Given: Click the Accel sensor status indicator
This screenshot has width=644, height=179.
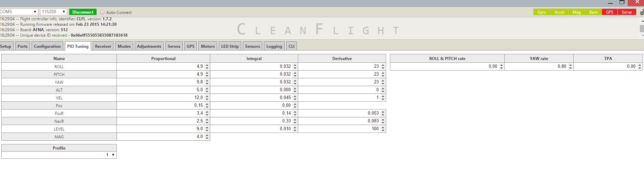Looking at the screenshot, I should click(559, 12).
